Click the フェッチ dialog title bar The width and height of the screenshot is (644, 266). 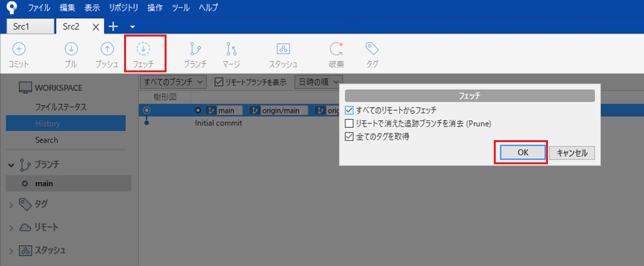coord(470,96)
